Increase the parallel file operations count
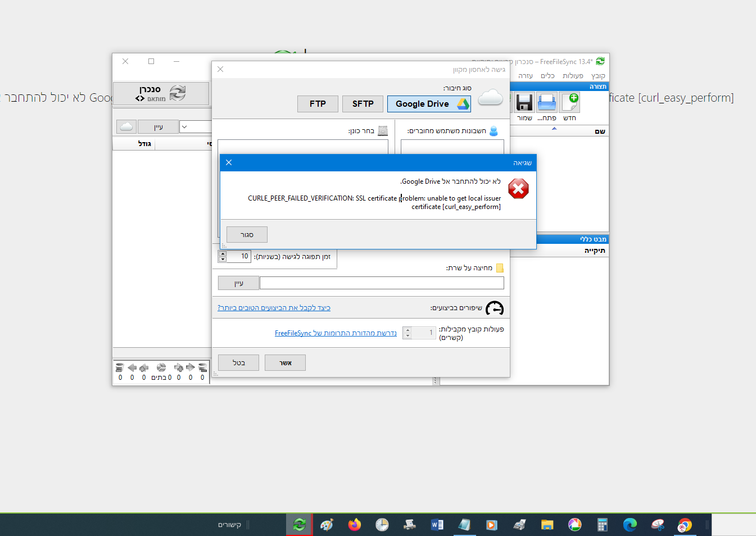Viewport: 756px width, 536px height. coord(408,330)
